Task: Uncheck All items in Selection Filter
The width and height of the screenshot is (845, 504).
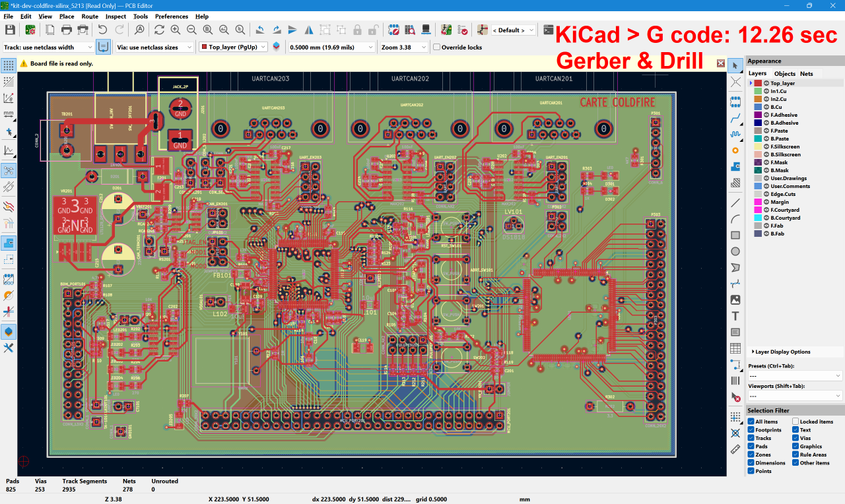Action: (x=751, y=422)
